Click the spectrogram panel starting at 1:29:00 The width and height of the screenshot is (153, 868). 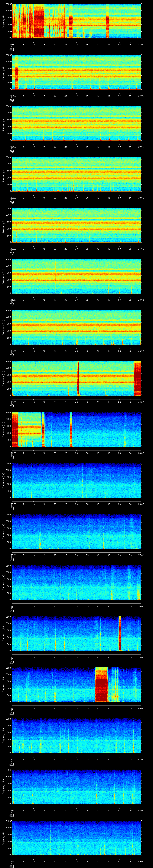pyautogui.click(x=77, y=174)
